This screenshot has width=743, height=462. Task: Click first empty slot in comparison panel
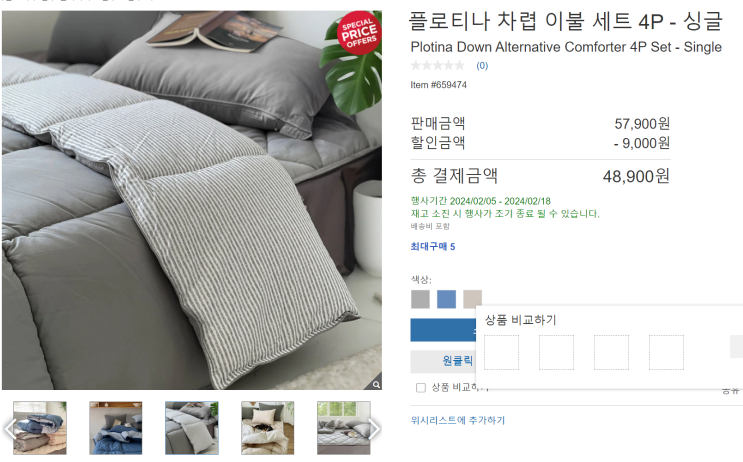(x=501, y=352)
